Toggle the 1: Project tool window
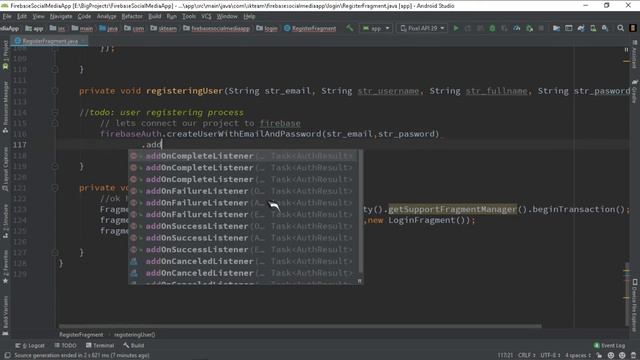 point(5,55)
